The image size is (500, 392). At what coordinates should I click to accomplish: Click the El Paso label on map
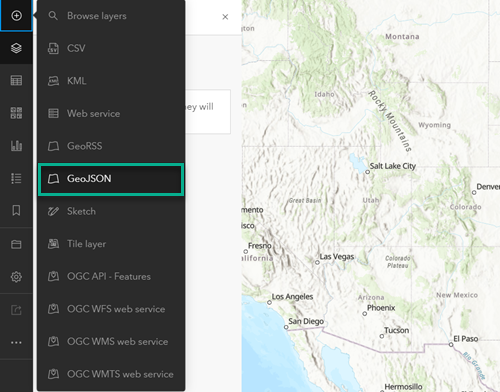pyautogui.click(x=466, y=339)
